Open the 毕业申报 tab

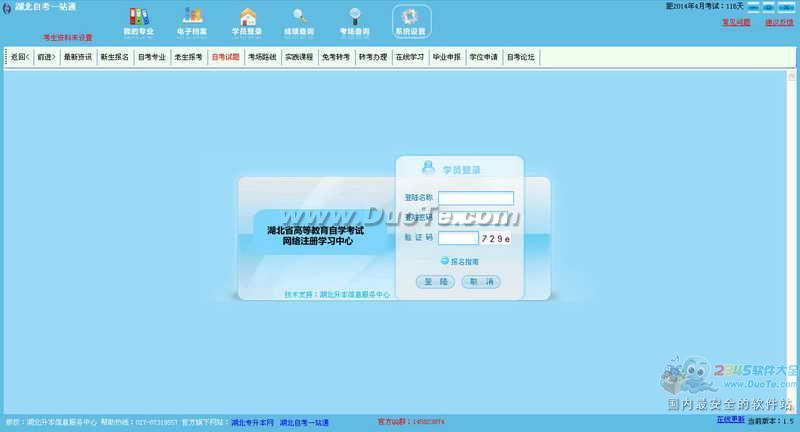(x=446, y=57)
